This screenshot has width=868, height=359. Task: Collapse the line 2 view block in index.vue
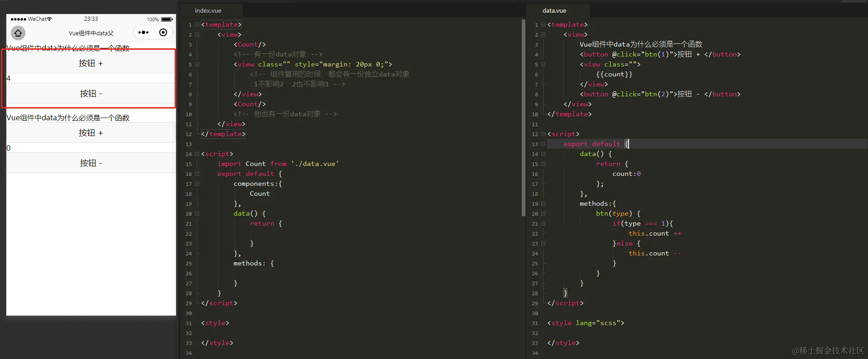pos(197,35)
